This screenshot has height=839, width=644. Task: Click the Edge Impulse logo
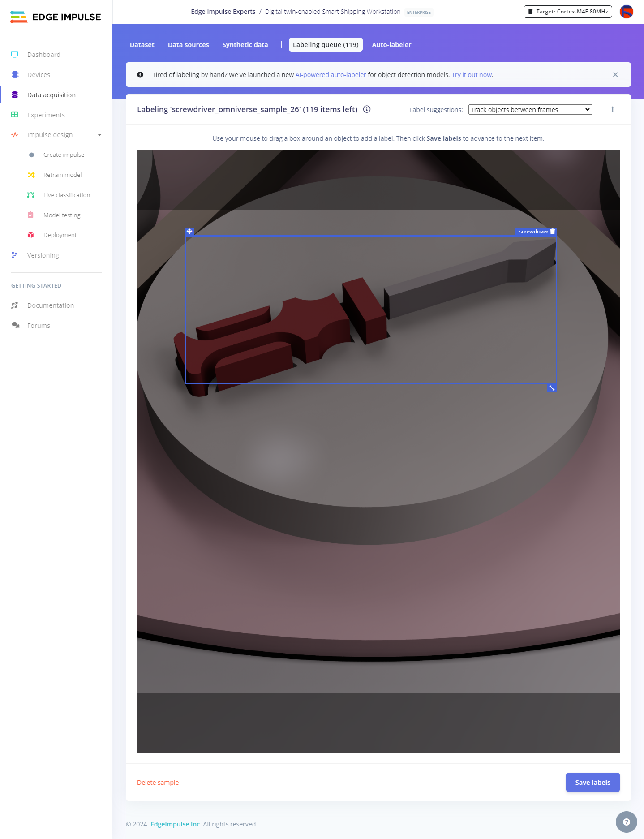coord(56,17)
